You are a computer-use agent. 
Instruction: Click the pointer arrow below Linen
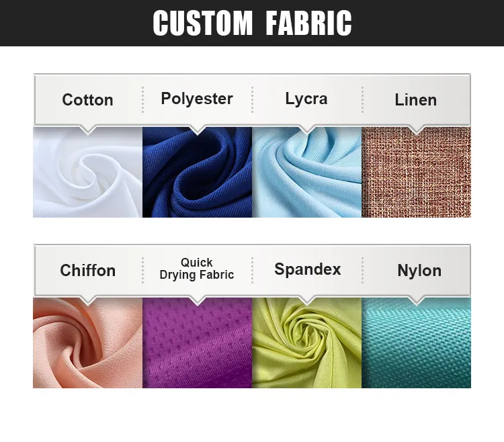pos(417,129)
